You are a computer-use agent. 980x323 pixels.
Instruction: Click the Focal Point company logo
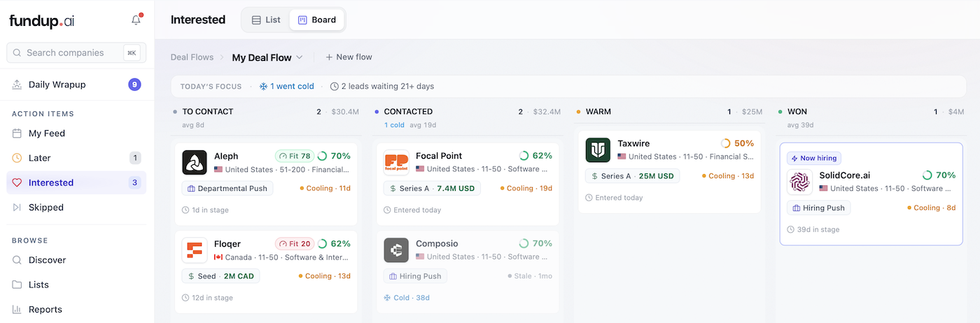396,162
